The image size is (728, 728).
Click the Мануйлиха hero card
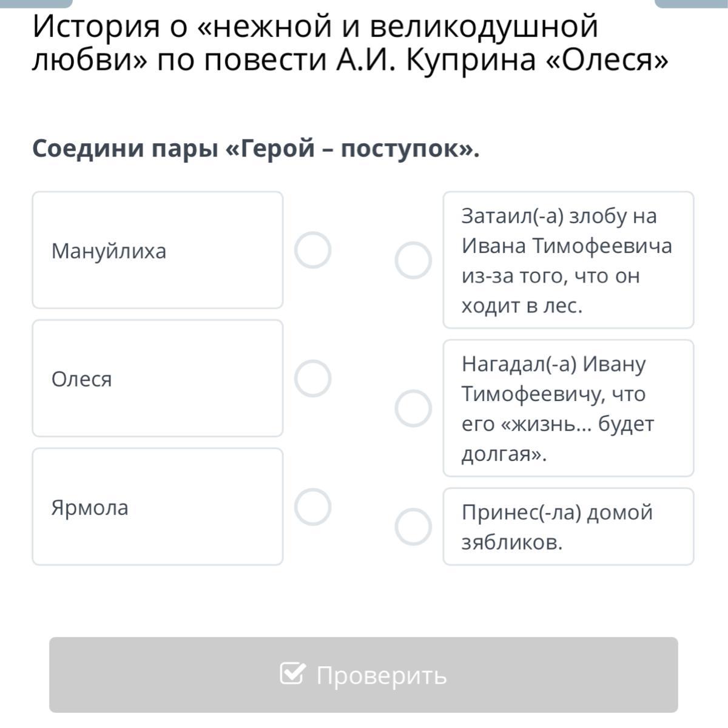click(x=158, y=250)
